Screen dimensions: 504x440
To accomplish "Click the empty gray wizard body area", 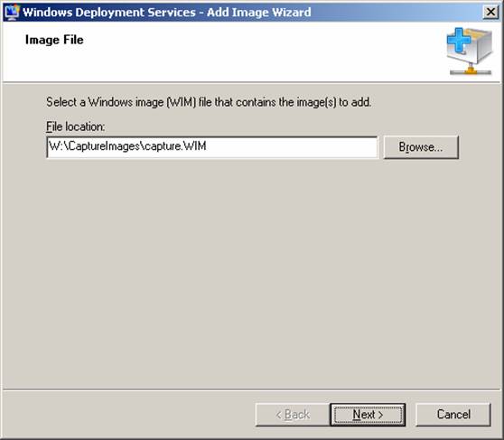I will (x=251, y=274).
